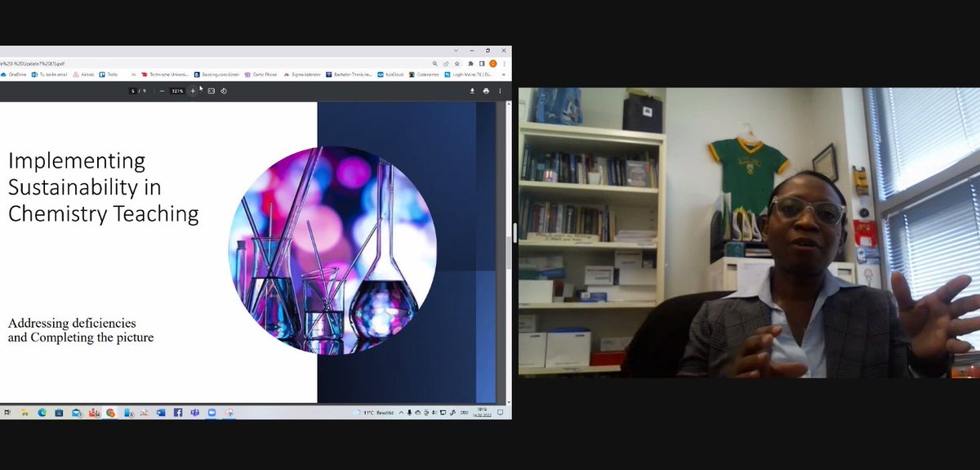The height and width of the screenshot is (470, 980).
Task: Open the tubCloud bookmark
Action: pyautogui.click(x=390, y=74)
